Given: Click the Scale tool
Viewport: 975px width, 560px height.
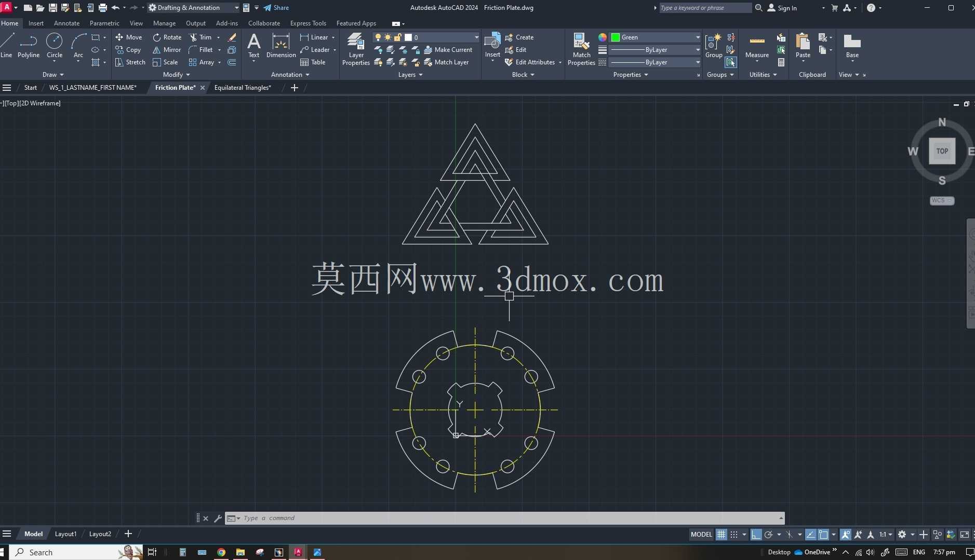Looking at the screenshot, I should click(x=165, y=62).
